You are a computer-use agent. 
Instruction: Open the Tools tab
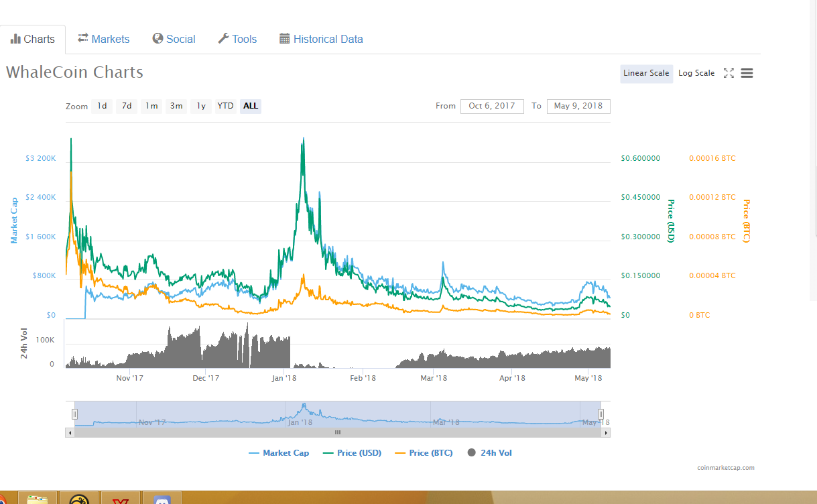pos(237,39)
